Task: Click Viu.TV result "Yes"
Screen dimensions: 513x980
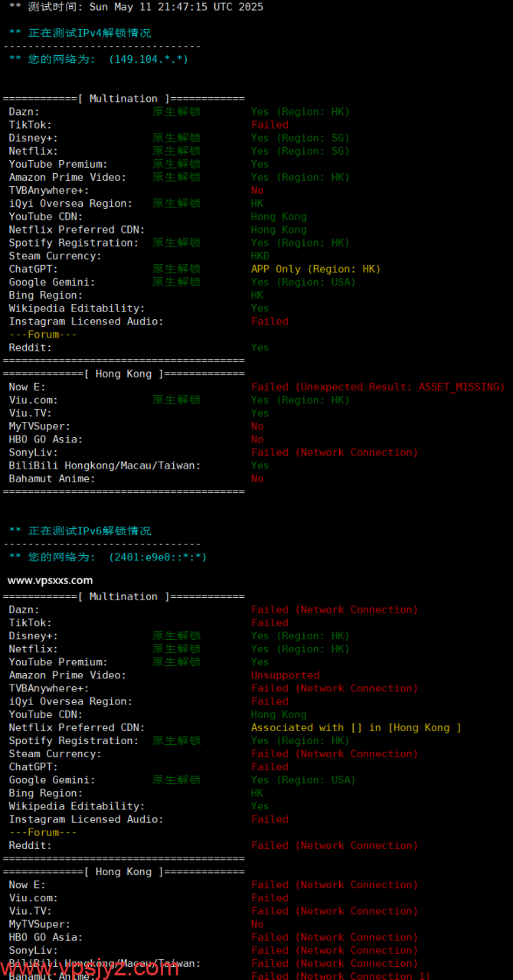Action: (260, 413)
